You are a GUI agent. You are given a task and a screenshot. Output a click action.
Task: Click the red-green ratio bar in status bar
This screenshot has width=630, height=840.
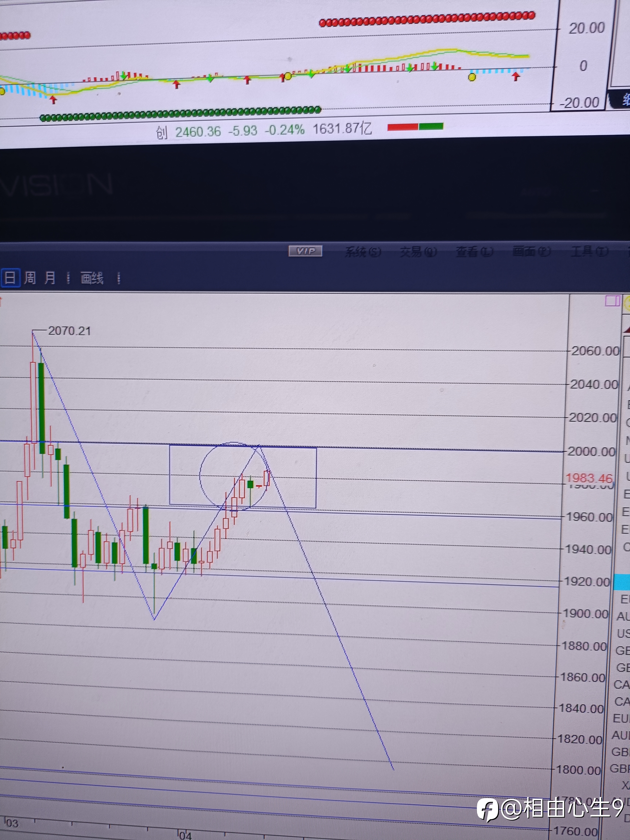click(415, 127)
